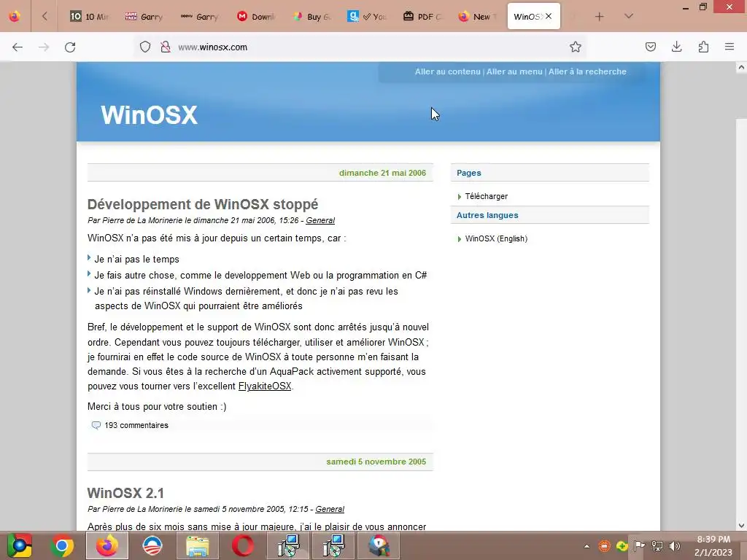Click the green plus tray icon

point(622,546)
